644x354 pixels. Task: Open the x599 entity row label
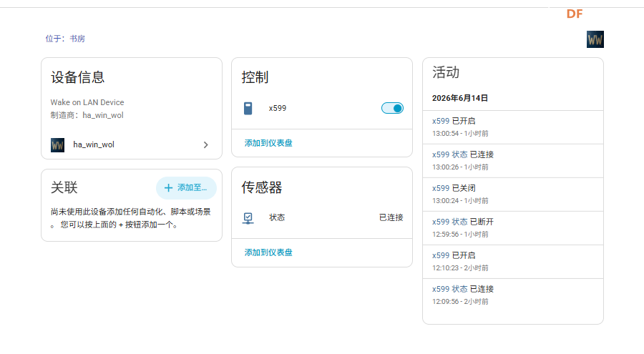pyautogui.click(x=278, y=108)
